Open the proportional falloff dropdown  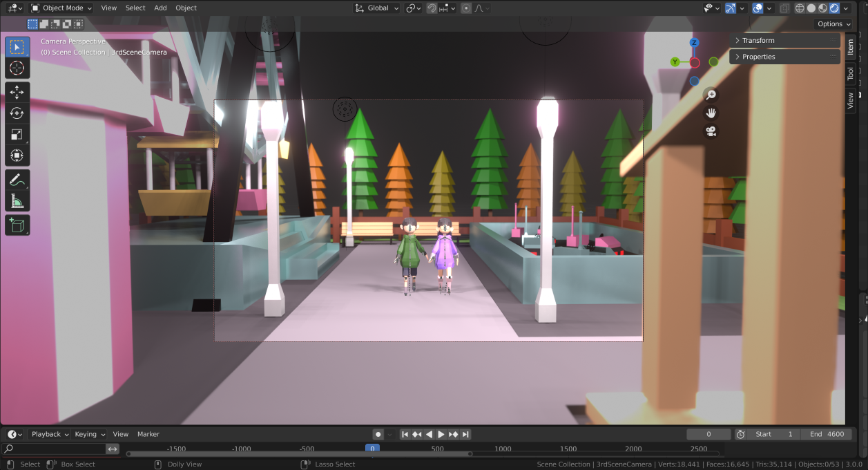482,8
